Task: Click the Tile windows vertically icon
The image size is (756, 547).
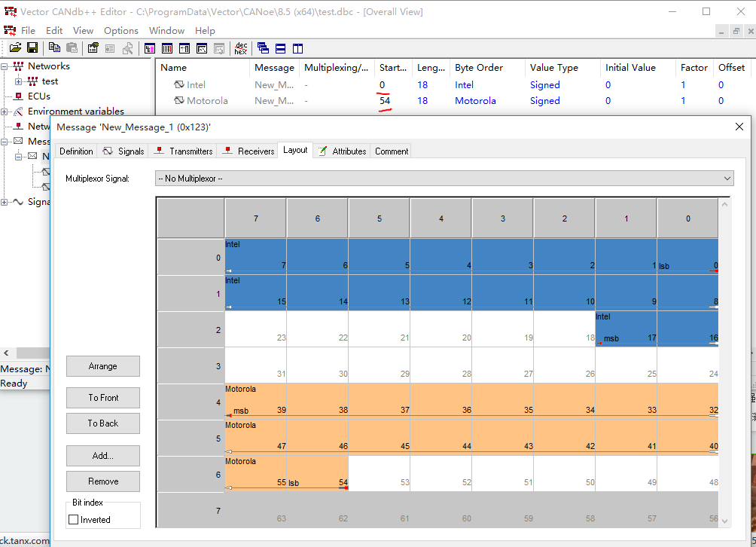Action: click(x=297, y=48)
